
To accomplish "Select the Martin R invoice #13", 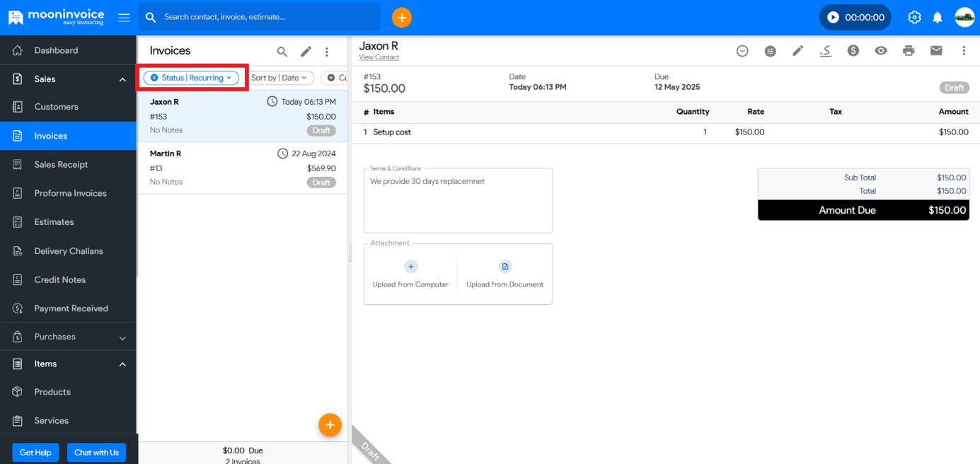I will 243,168.
